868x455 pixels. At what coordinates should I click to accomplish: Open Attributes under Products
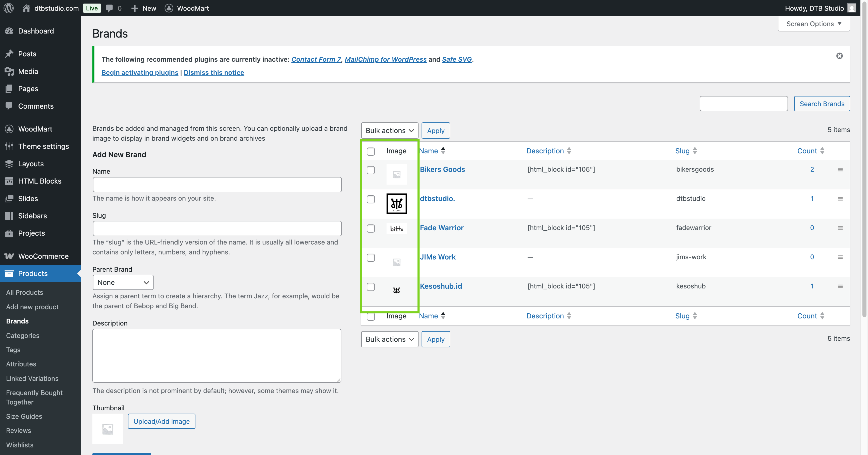(x=21, y=364)
